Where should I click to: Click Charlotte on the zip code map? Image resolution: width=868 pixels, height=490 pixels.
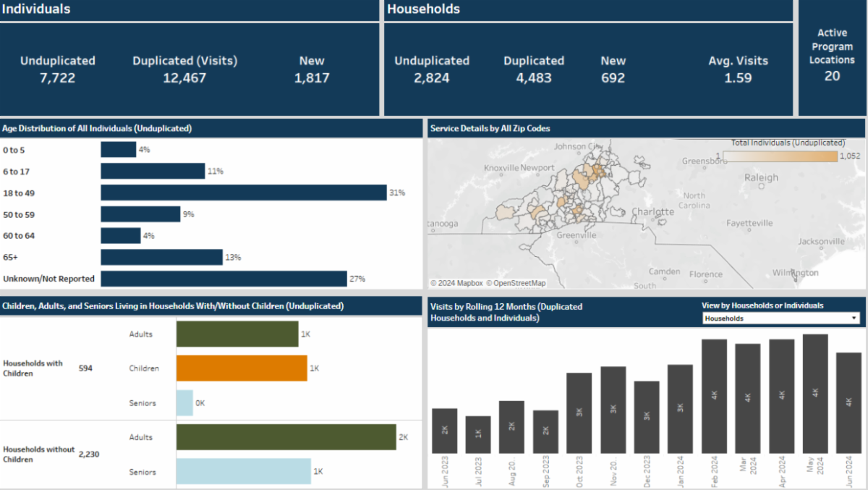tap(652, 211)
